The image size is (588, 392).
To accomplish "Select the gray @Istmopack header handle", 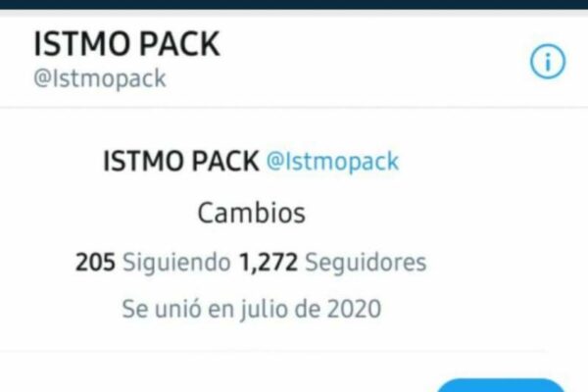I will click(x=100, y=78).
